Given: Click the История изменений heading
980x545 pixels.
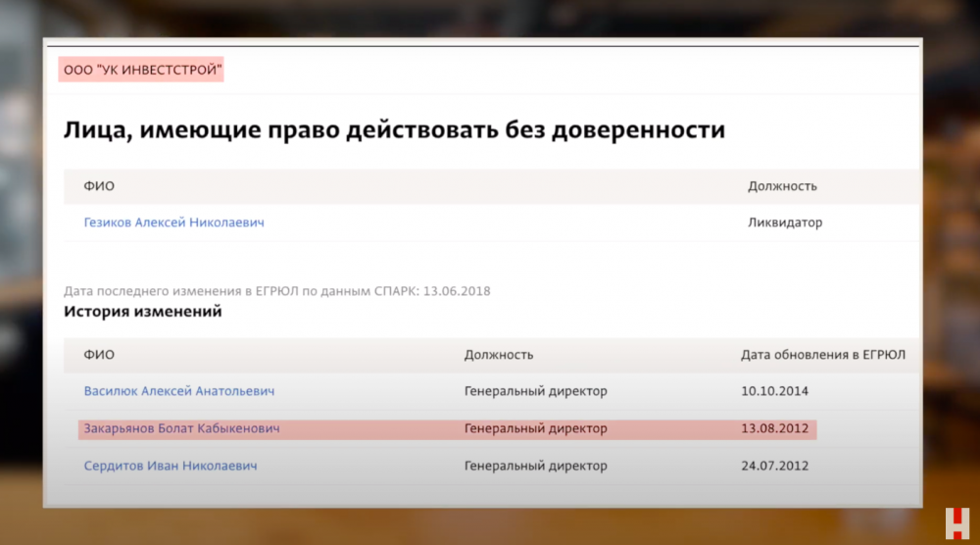Looking at the screenshot, I should pyautogui.click(x=142, y=312).
